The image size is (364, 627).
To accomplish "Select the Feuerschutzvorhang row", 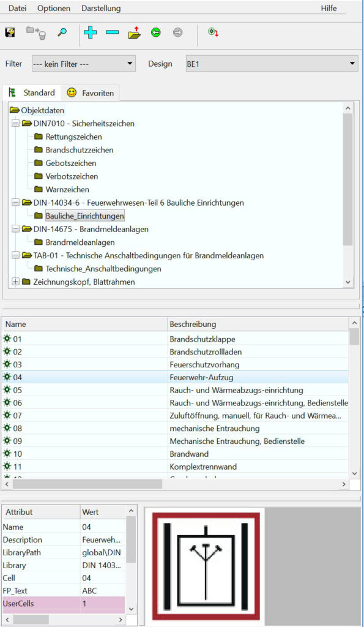I will 175,365.
